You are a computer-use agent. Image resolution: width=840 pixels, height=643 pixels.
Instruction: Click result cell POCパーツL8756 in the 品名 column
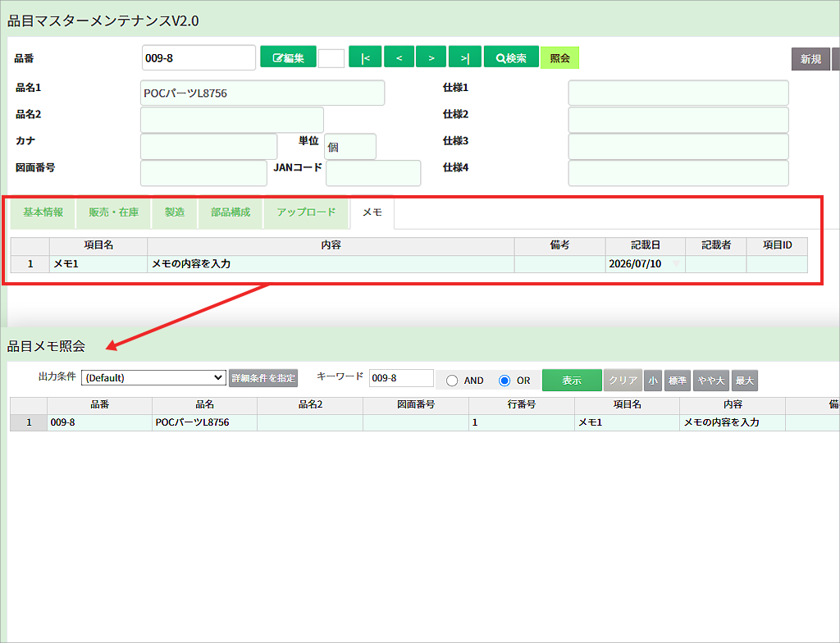(204, 422)
